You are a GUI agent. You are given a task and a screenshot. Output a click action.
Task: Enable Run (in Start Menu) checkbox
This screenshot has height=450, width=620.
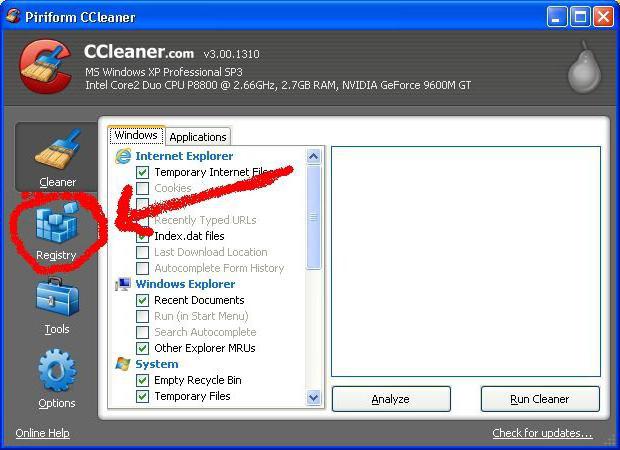click(142, 316)
